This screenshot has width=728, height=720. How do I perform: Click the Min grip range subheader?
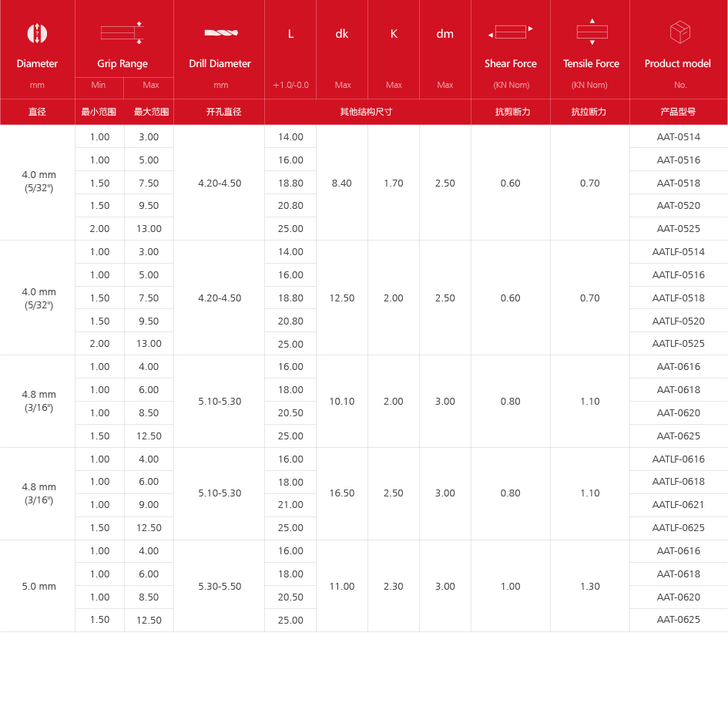(99, 85)
